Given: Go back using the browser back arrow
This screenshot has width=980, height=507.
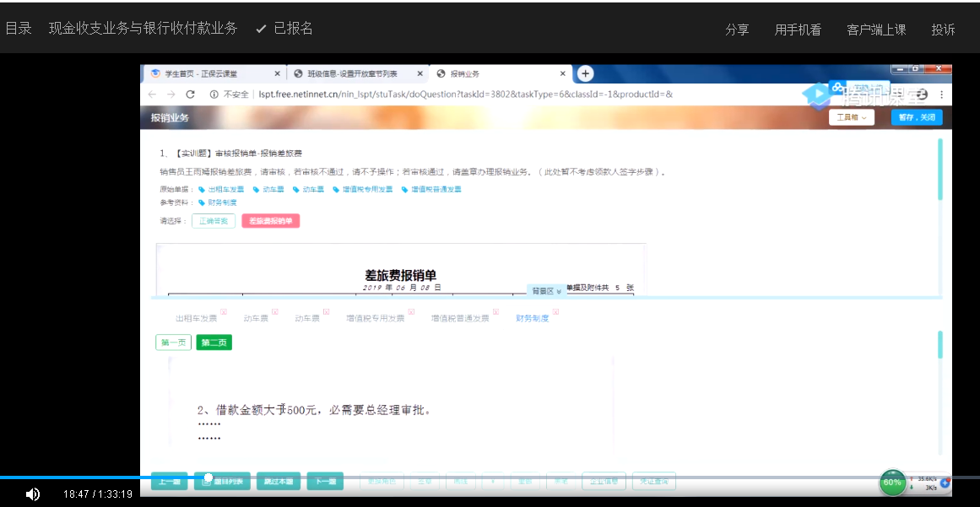Looking at the screenshot, I should click(152, 94).
